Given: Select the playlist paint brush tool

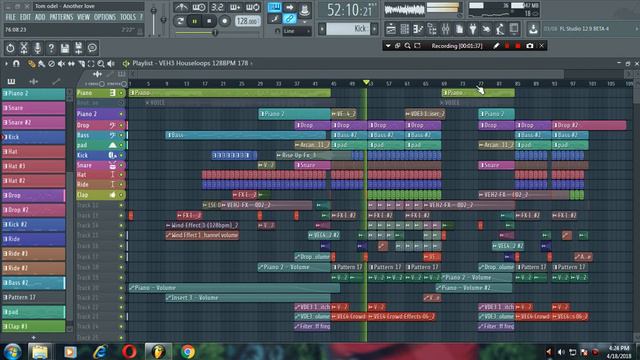Looking at the screenshot, I should pos(41,64).
